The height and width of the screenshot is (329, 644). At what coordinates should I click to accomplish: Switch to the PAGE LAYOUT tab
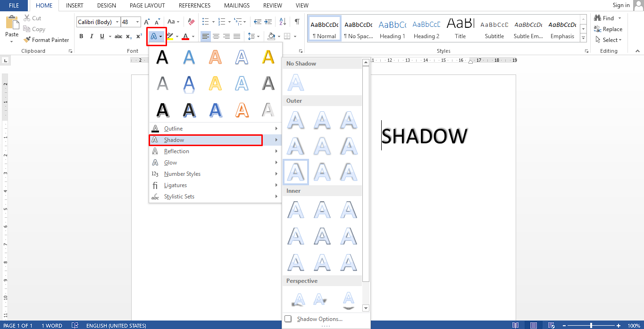tap(148, 6)
